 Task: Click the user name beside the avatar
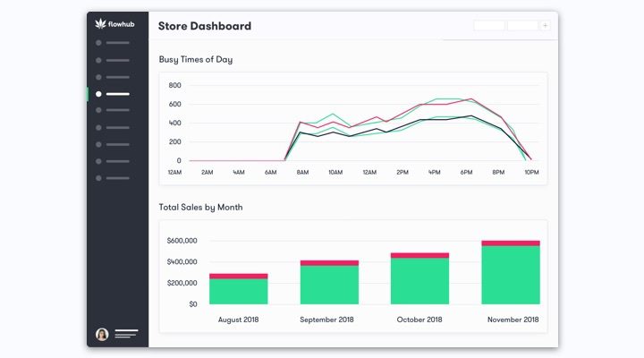(126, 335)
